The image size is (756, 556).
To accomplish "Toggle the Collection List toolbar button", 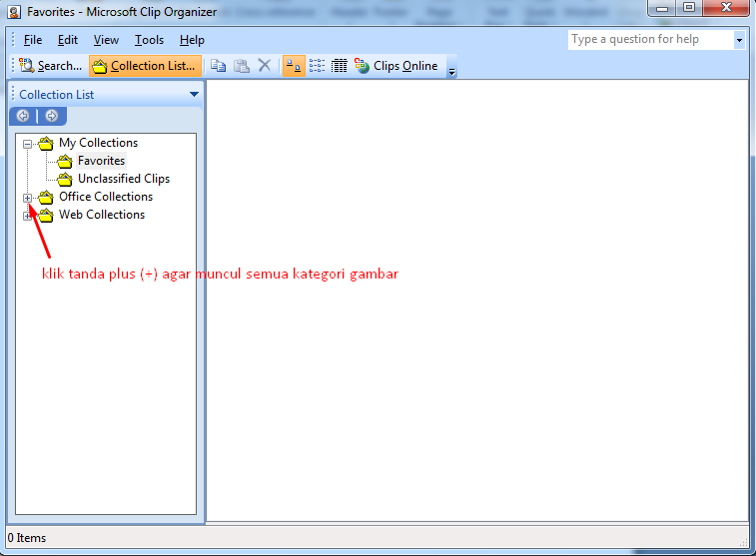I will 145,66.
